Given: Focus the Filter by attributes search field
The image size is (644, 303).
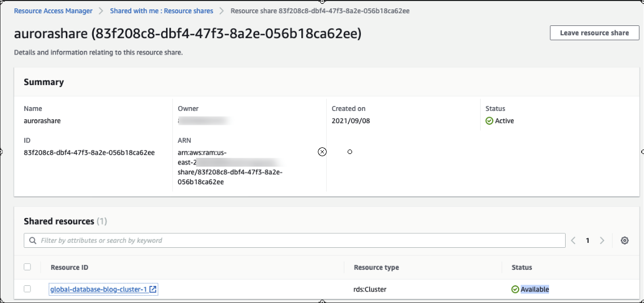Looking at the screenshot, I should click(x=295, y=241).
